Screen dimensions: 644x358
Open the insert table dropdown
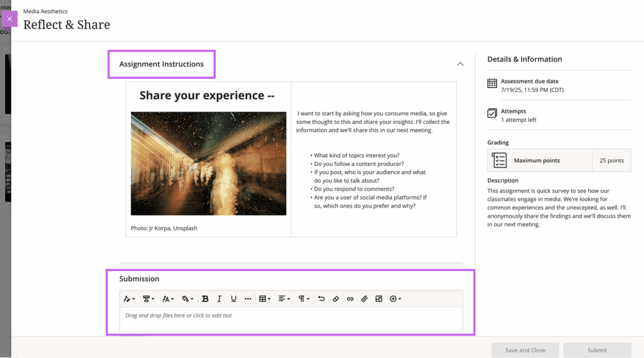point(265,299)
